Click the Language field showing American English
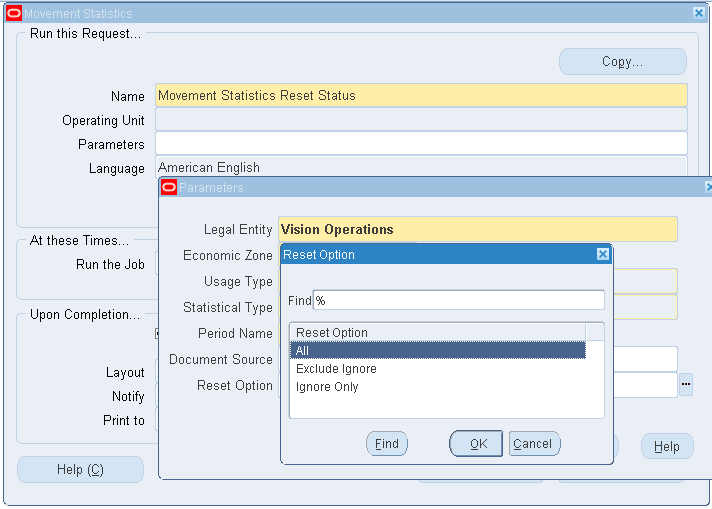 click(x=421, y=167)
